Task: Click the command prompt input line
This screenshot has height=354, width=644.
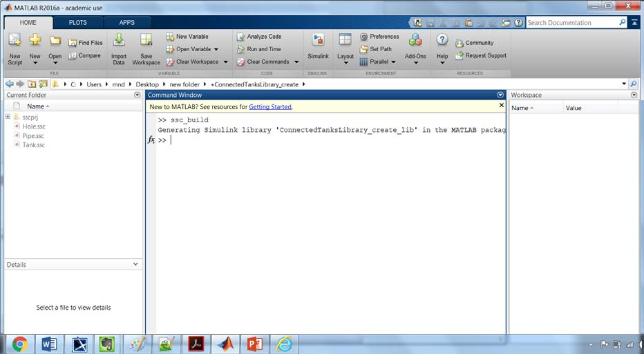Action: click(330, 140)
